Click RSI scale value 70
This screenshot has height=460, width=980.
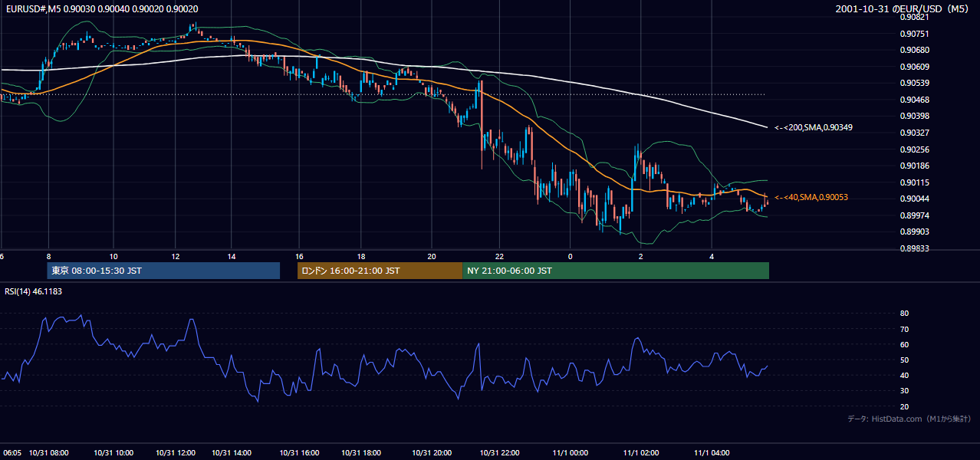[905, 329]
